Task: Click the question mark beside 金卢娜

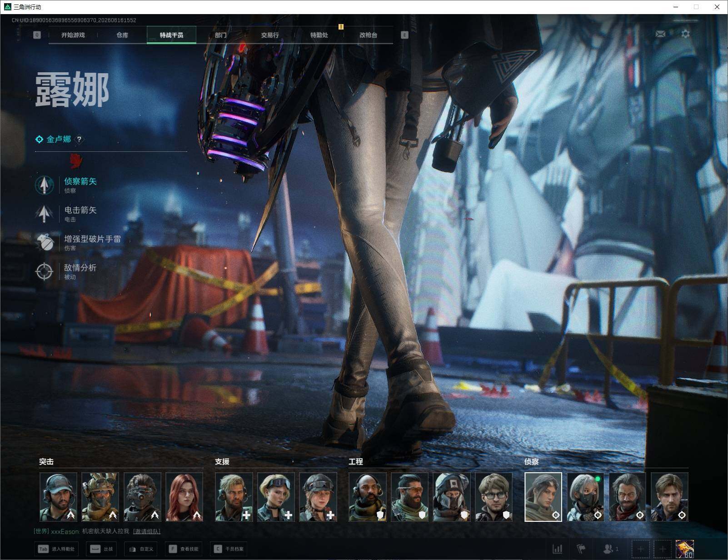Action: (79, 140)
